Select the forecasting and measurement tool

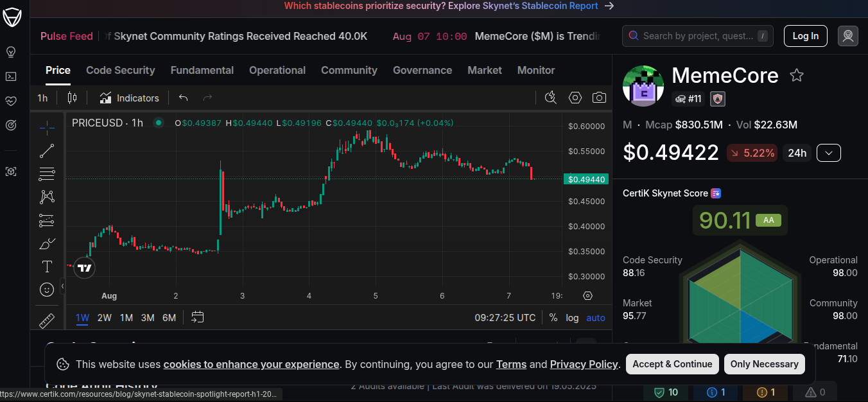click(47, 220)
